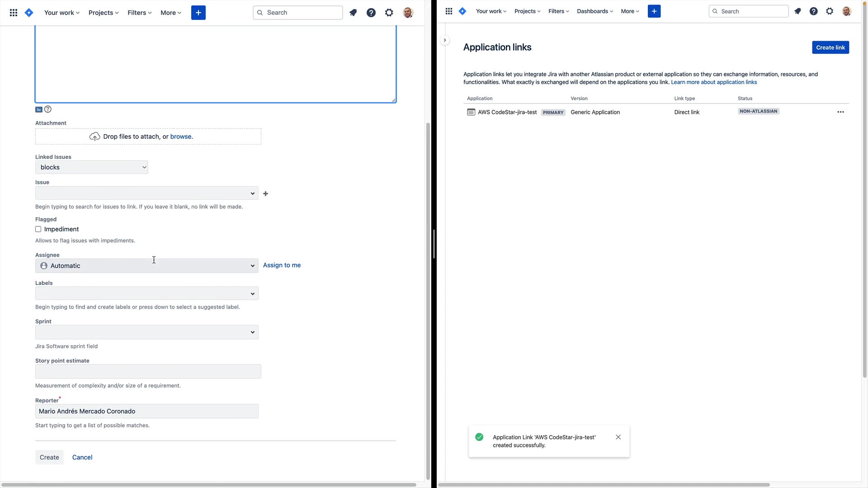Click the Story point estimate field
The width and height of the screenshot is (868, 488).
[148, 371]
